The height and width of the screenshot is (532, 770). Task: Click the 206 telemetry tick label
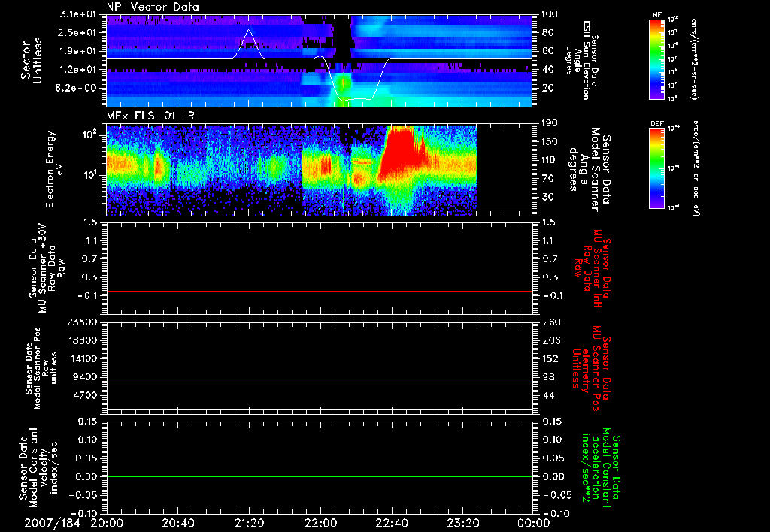(x=551, y=340)
